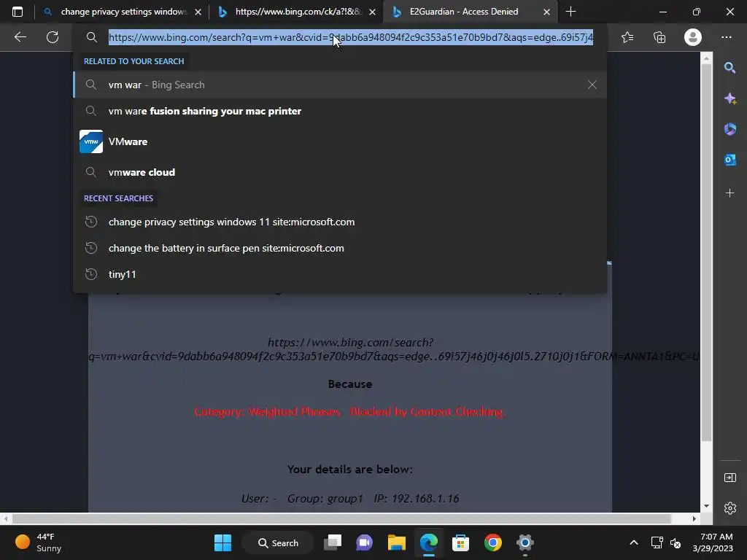Select the 'vm war - Bing Search' suggestion
747x560 pixels.
340,85
